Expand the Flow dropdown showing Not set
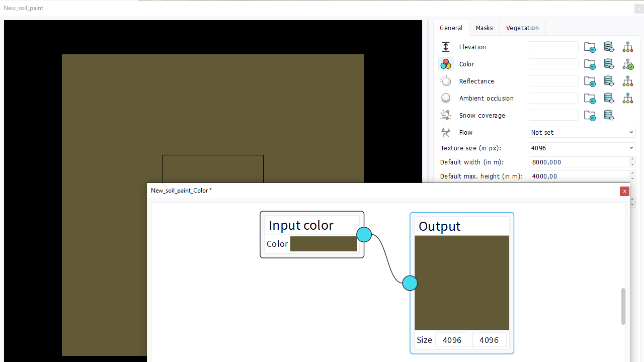This screenshot has width=644, height=362. point(582,132)
